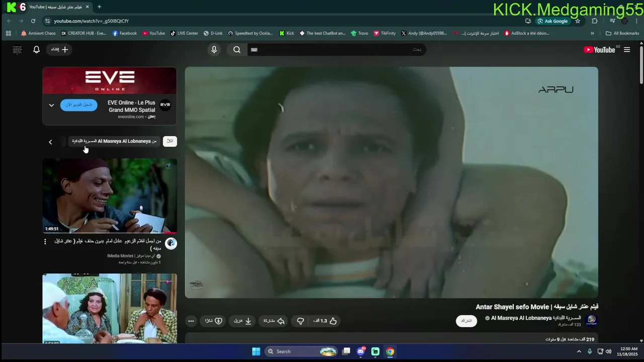Open Chrome from taskbar
This screenshot has width=644, height=362.
pos(390,351)
